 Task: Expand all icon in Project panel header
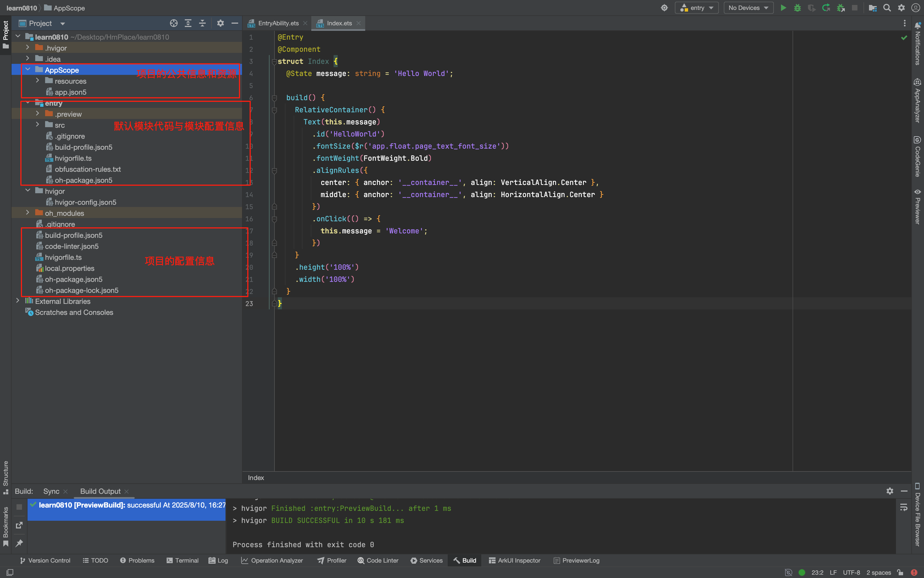click(x=188, y=23)
